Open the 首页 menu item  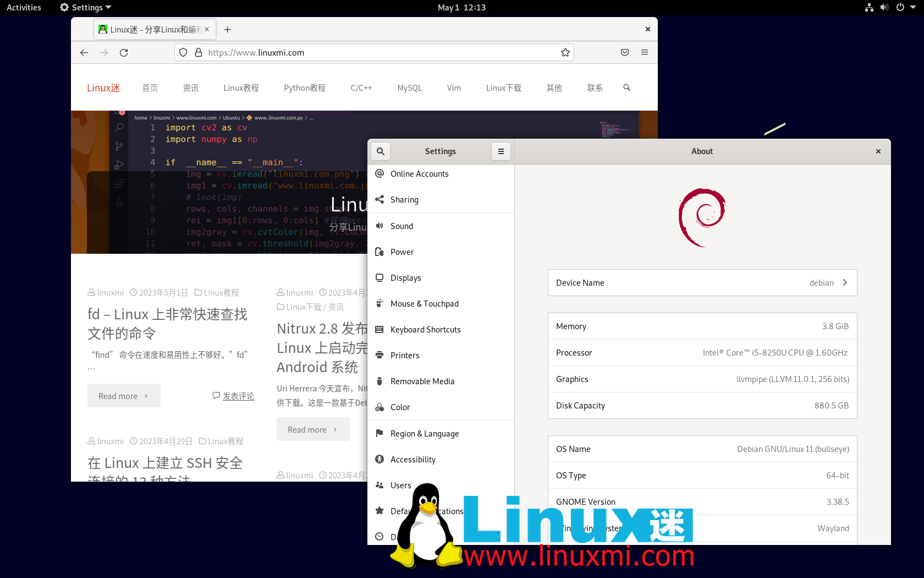click(x=150, y=88)
